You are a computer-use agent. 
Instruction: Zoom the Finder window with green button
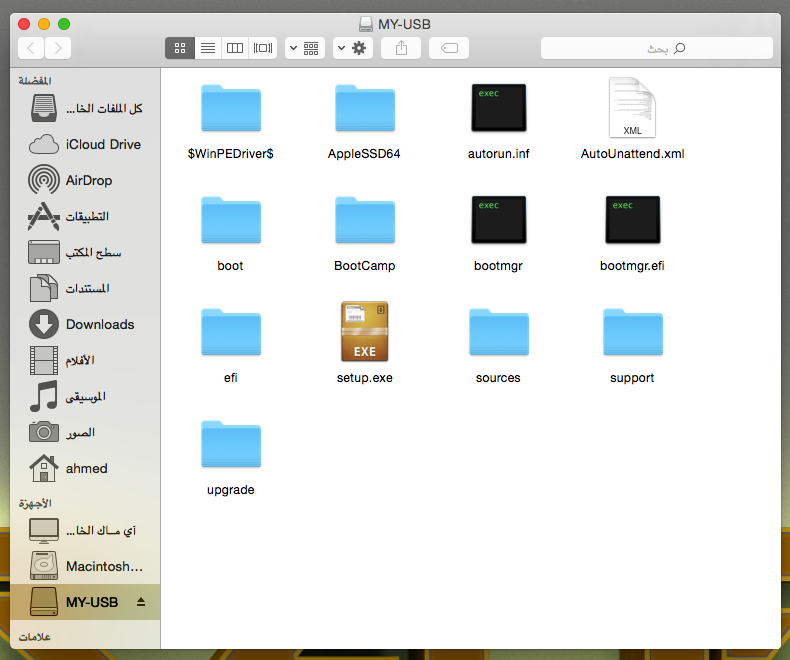[64, 24]
